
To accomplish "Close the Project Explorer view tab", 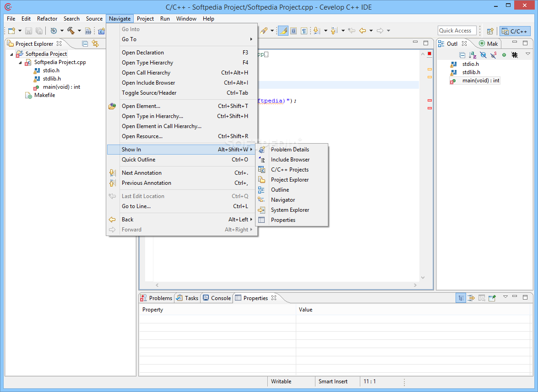I will (59, 43).
